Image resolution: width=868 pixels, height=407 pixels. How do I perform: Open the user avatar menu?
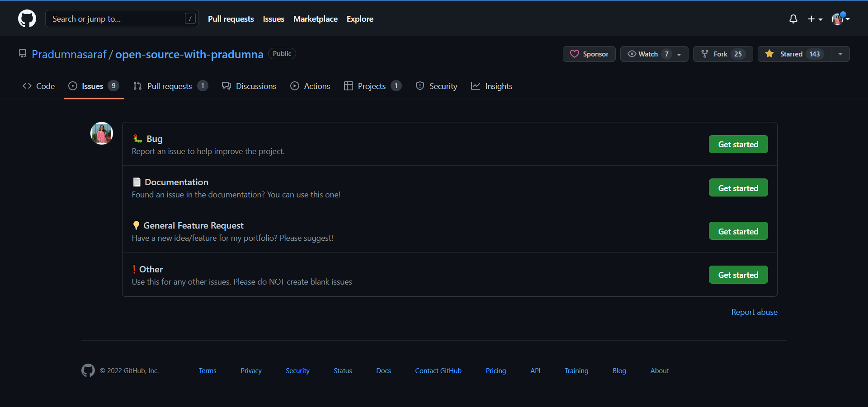(x=840, y=19)
